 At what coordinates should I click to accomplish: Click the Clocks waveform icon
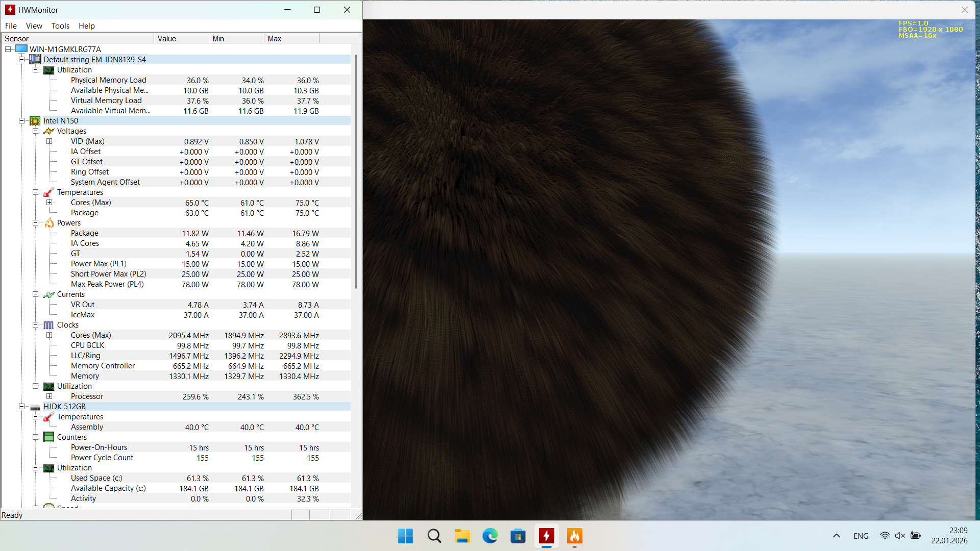pyautogui.click(x=49, y=325)
